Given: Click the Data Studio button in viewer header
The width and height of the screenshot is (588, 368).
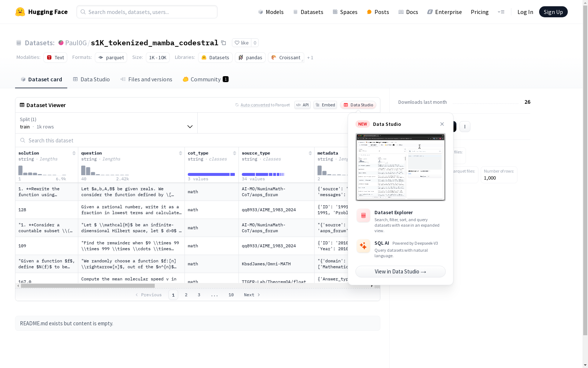Looking at the screenshot, I should tap(358, 105).
